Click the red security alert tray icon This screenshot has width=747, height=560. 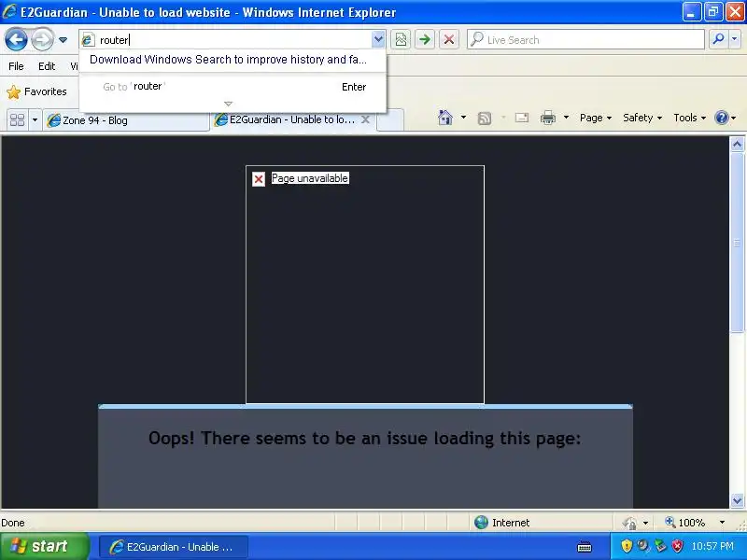[677, 546]
